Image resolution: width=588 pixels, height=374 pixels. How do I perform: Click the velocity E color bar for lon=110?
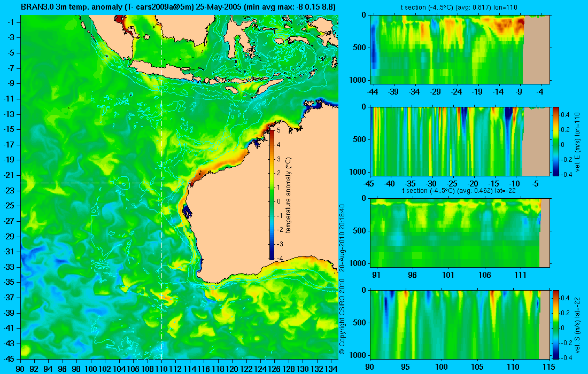click(555, 141)
